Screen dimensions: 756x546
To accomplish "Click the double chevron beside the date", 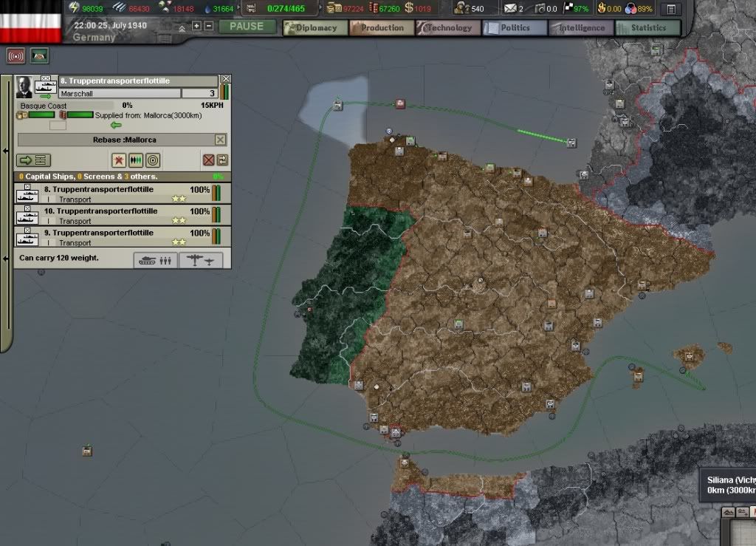I will click(x=182, y=29).
